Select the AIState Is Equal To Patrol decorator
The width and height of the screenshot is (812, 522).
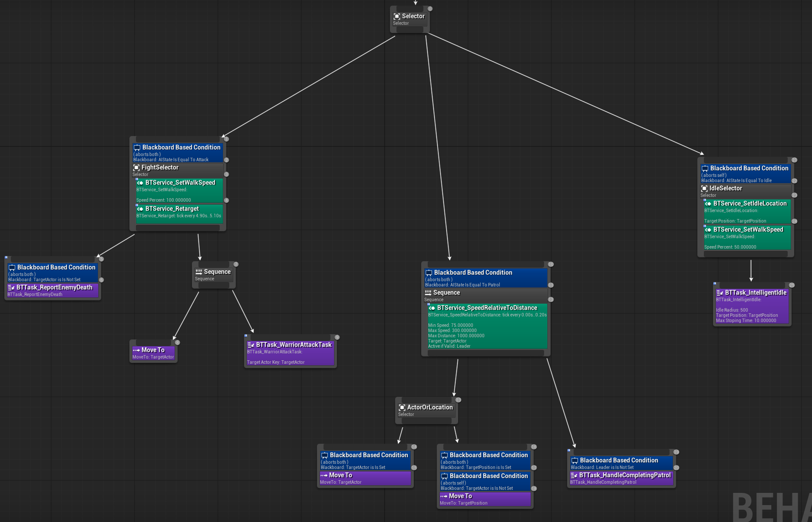click(485, 278)
